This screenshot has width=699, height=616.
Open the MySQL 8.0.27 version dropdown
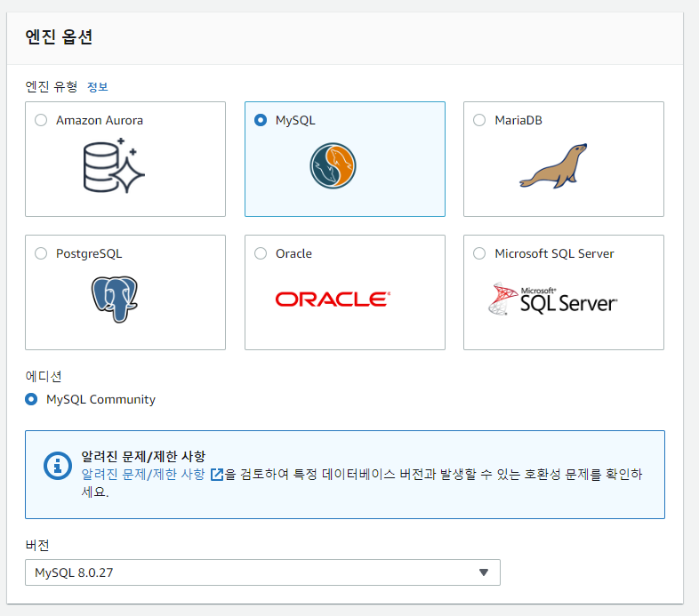(x=262, y=572)
